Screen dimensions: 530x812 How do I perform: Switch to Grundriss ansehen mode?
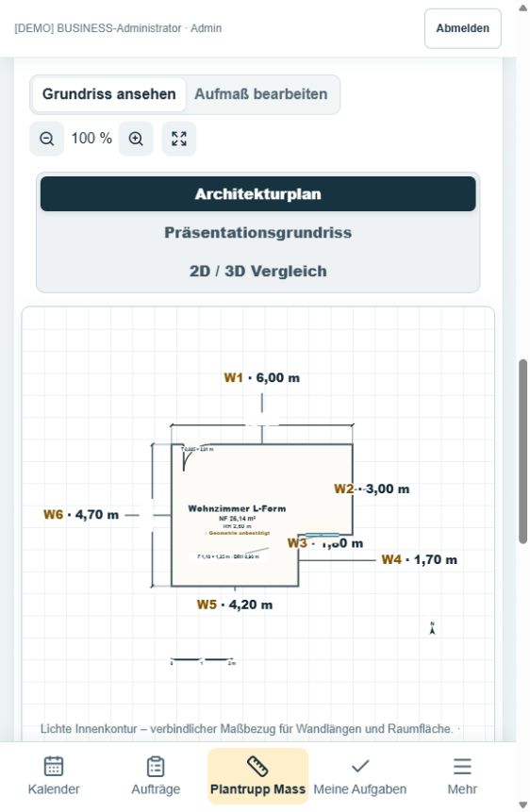coord(108,94)
